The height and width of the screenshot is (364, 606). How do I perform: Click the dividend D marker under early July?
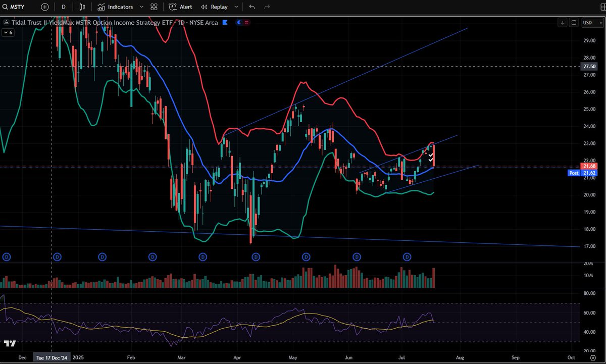click(407, 257)
